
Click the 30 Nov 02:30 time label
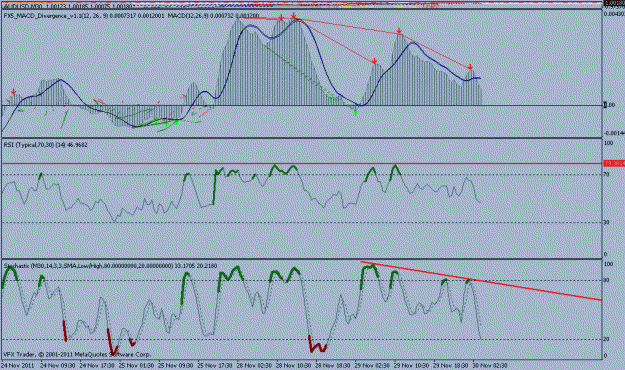490,365
